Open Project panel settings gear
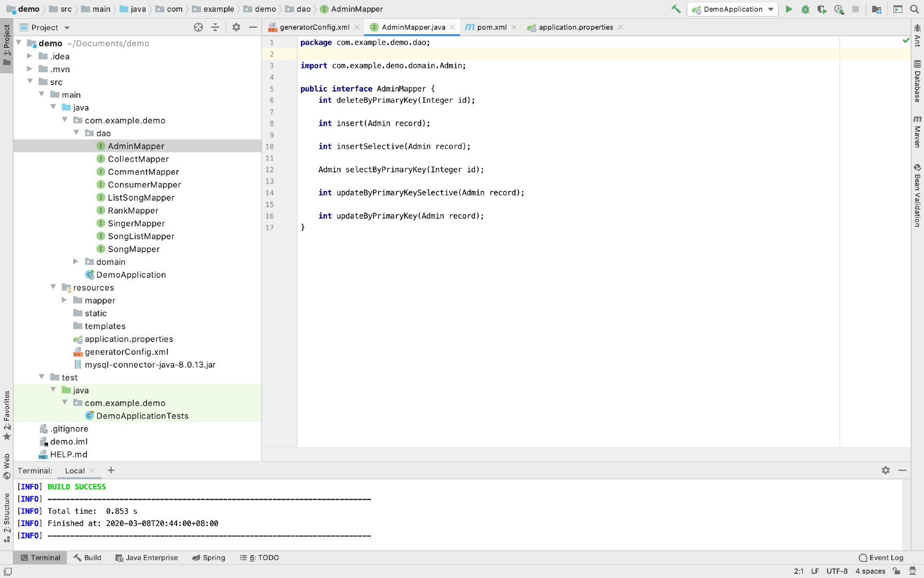 (236, 27)
